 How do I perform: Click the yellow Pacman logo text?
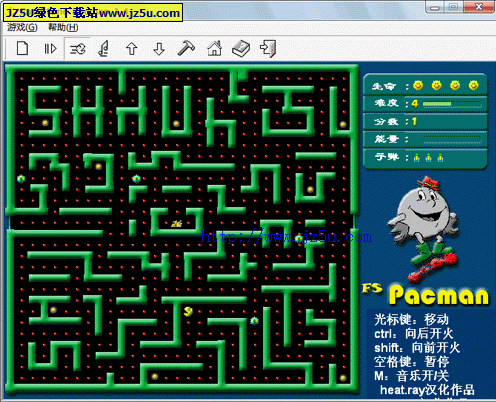pos(439,295)
